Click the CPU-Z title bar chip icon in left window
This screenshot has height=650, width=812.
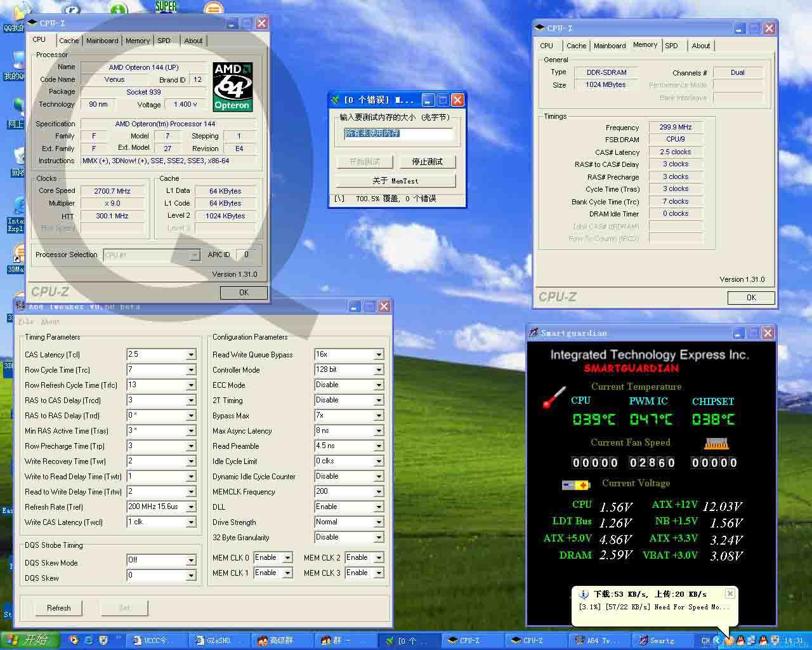pos(33,23)
